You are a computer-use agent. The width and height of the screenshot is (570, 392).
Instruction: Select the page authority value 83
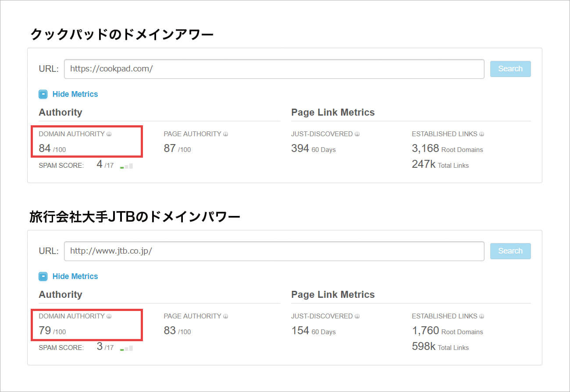(x=170, y=331)
